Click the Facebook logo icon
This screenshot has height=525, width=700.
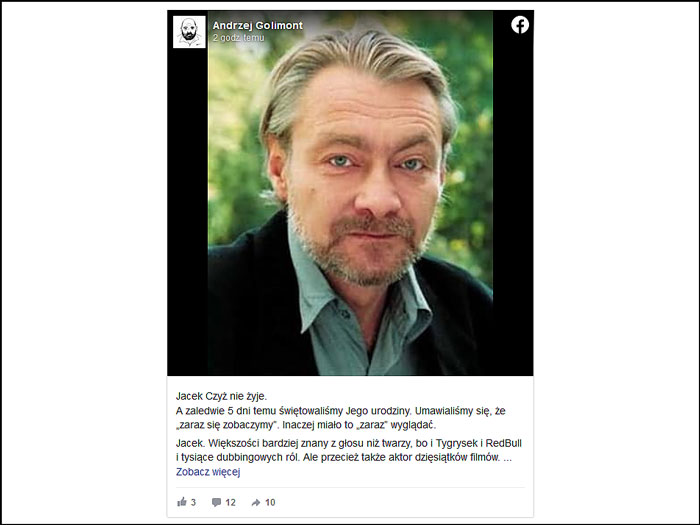pos(520,25)
